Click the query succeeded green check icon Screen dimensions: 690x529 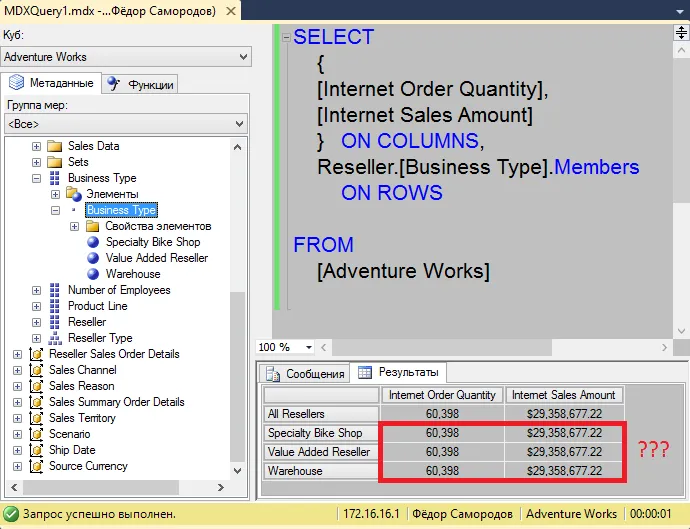coord(11,514)
